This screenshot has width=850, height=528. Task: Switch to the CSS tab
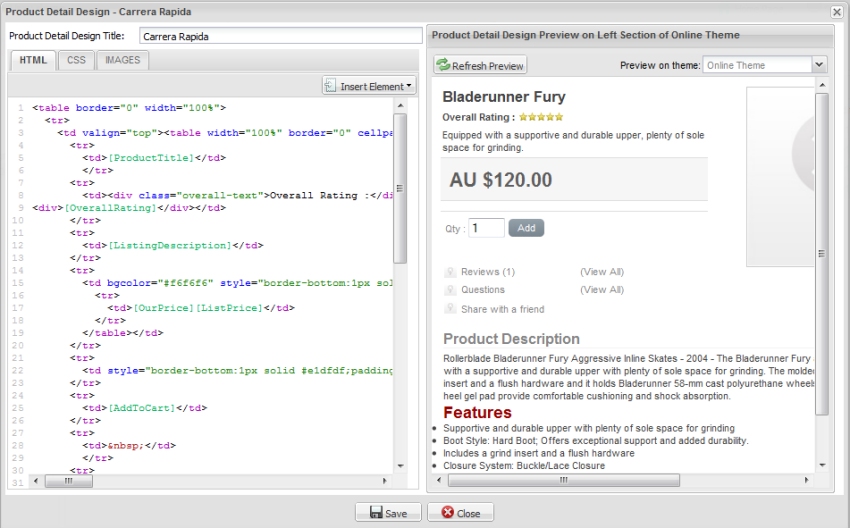tap(76, 60)
